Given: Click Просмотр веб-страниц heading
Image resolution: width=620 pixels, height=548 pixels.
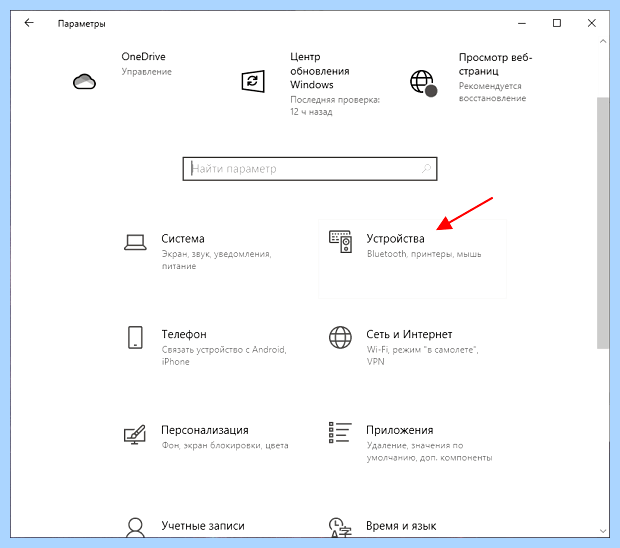Looking at the screenshot, I should (495, 64).
